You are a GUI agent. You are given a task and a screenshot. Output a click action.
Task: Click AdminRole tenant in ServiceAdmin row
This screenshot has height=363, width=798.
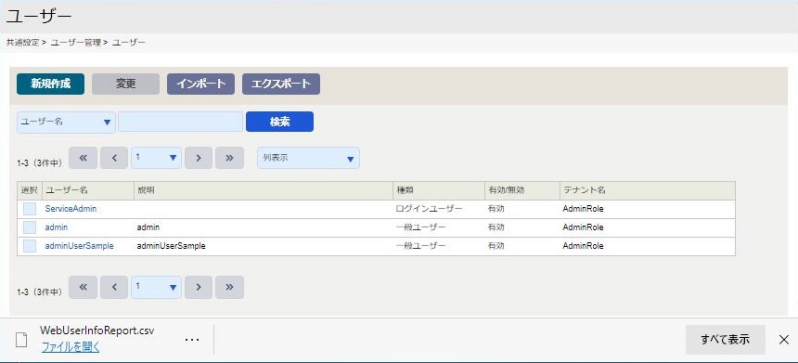583,209
